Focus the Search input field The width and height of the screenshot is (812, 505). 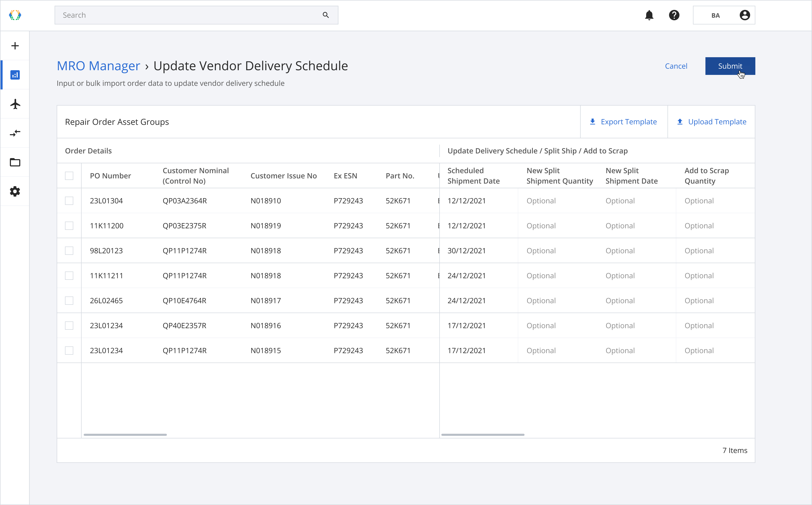pyautogui.click(x=196, y=15)
